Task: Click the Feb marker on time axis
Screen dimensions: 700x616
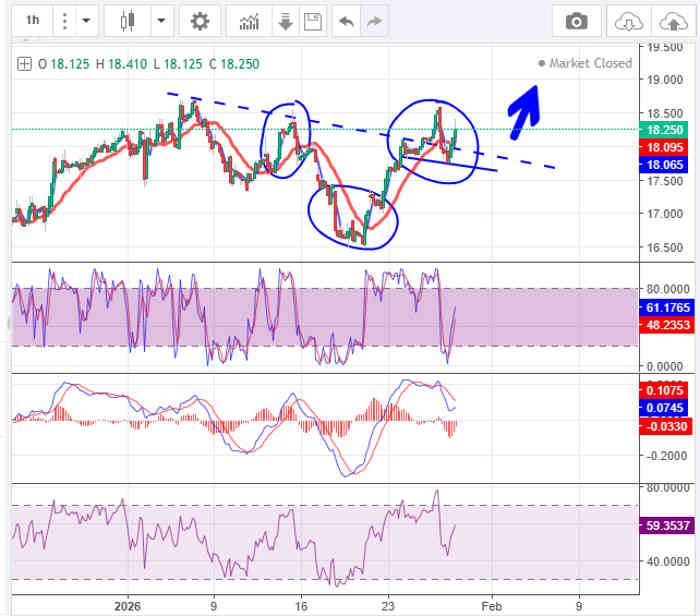Action: (x=488, y=605)
